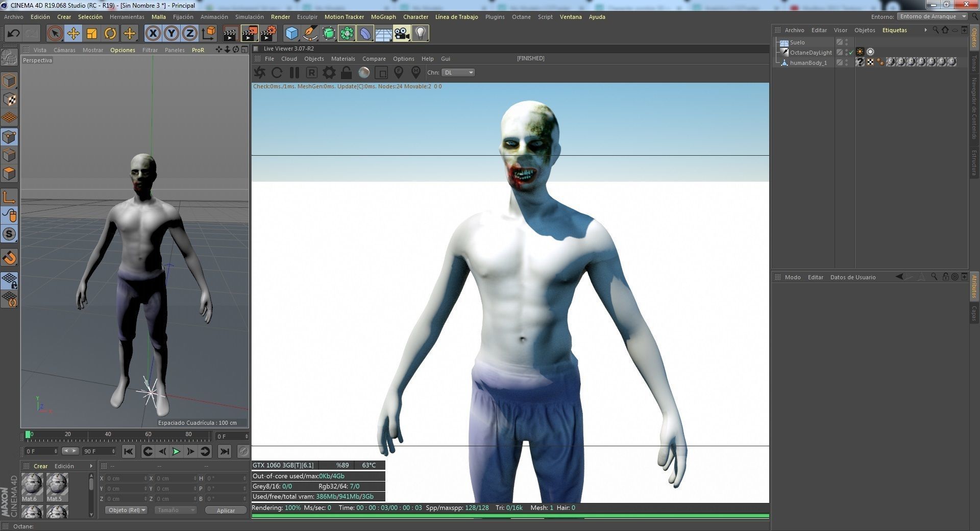Select the humanBody_1 object
Screen dimensions: 980x531
[x=808, y=63]
